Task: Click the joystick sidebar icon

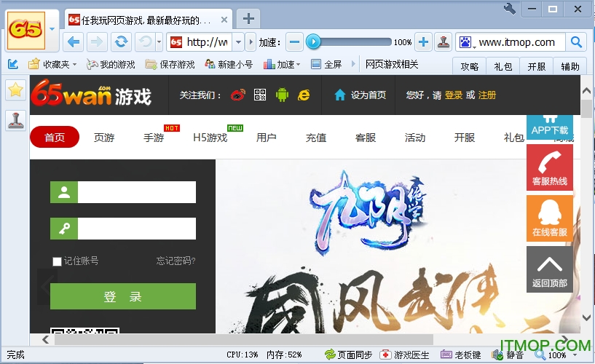Action: [x=15, y=121]
